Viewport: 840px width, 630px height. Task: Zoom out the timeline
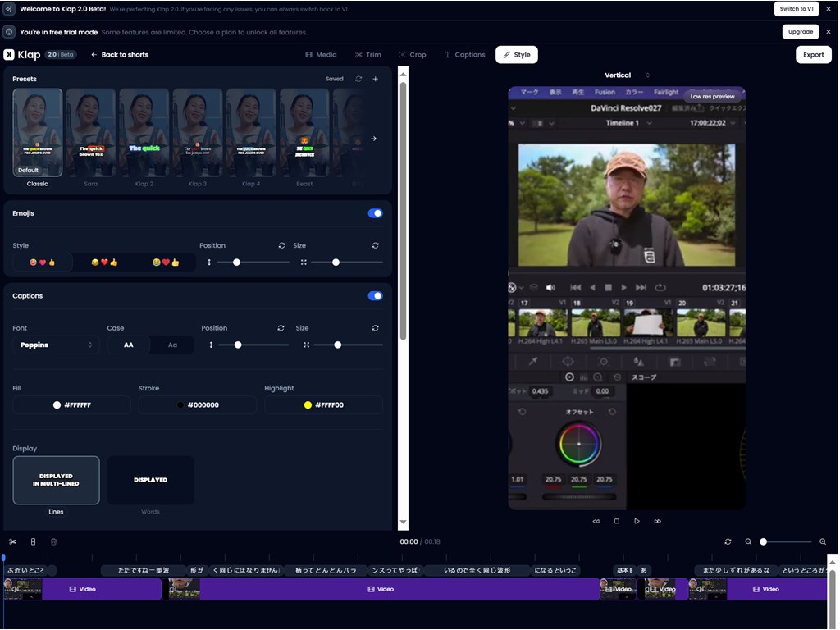point(748,541)
